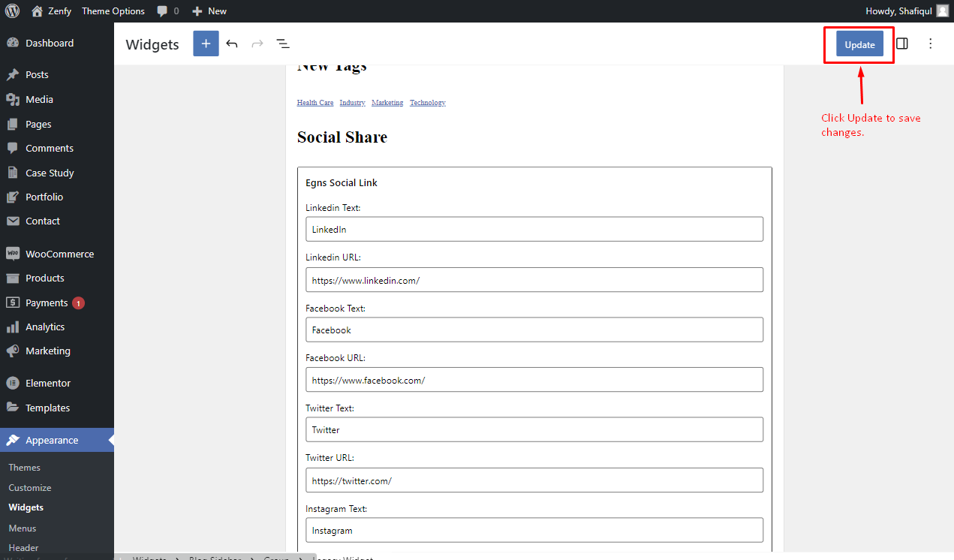Open the Menus submenu item

23,528
